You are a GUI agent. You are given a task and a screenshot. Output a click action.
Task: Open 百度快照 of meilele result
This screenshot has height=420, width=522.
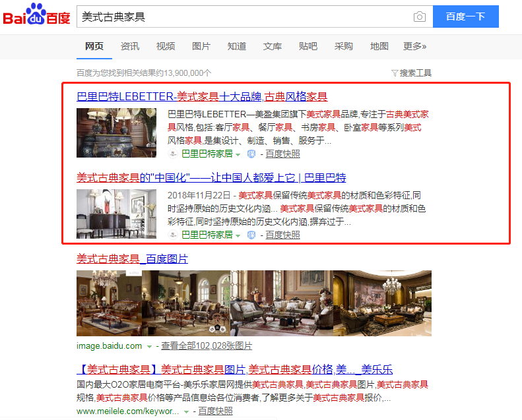tap(215, 411)
